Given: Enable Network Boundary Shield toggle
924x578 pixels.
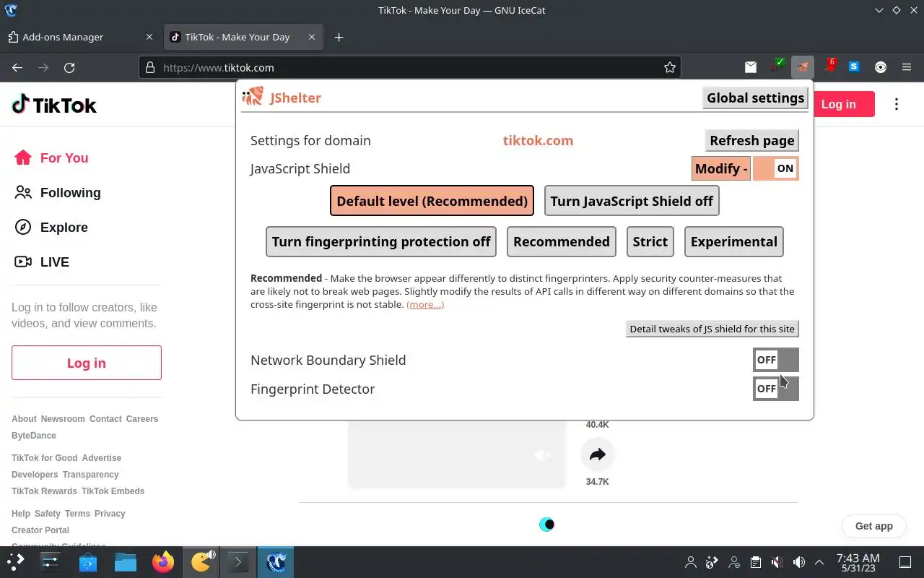Looking at the screenshot, I should click(x=776, y=360).
